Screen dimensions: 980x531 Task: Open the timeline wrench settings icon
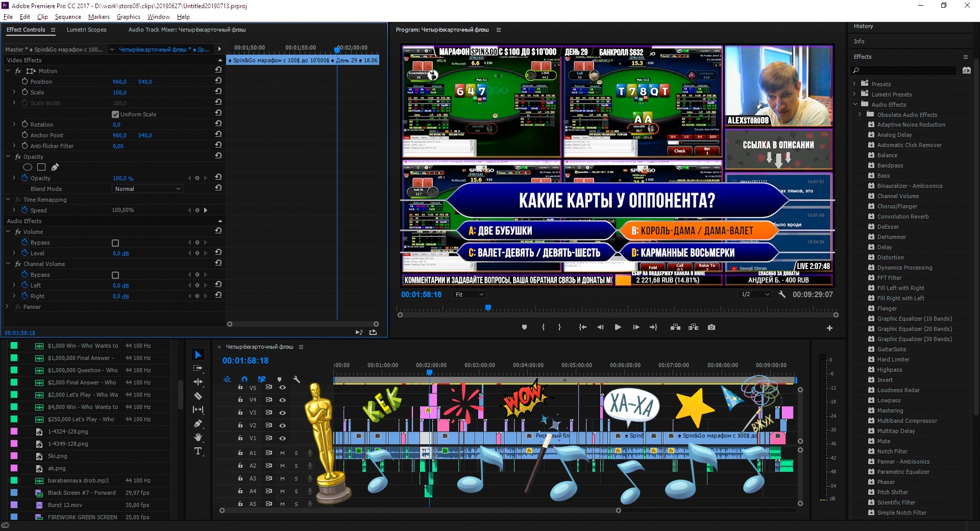coord(297,379)
